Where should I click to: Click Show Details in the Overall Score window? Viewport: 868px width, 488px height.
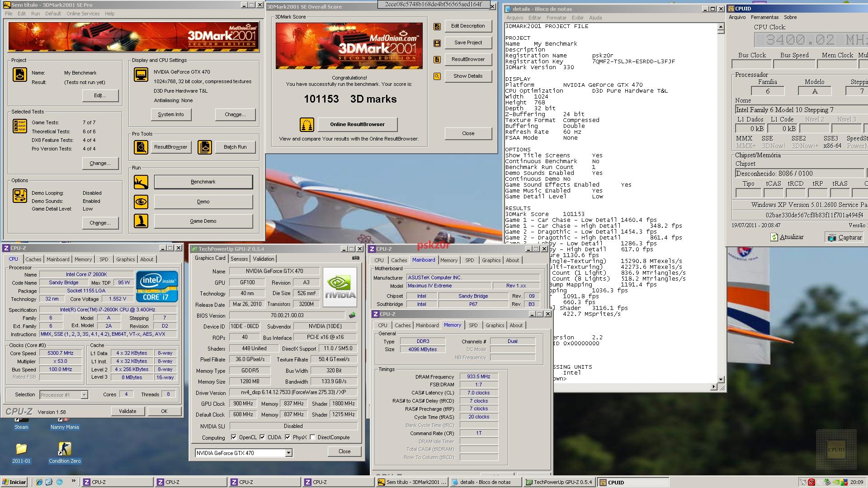(x=468, y=76)
